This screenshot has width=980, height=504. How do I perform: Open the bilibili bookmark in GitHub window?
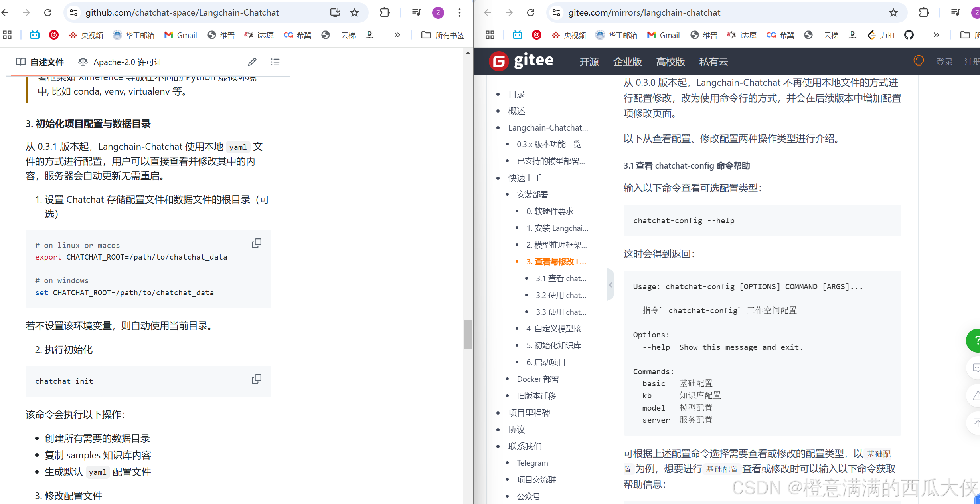35,35
